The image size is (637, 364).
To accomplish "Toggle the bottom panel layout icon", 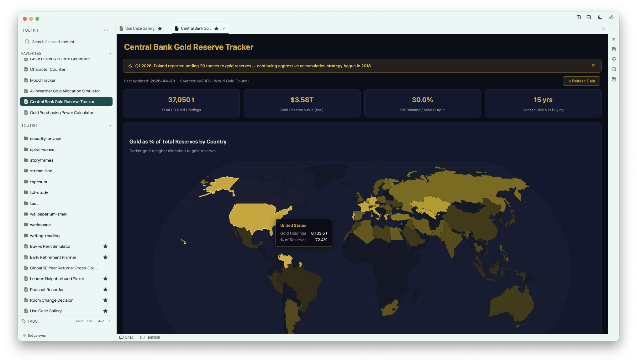I will click(589, 17).
